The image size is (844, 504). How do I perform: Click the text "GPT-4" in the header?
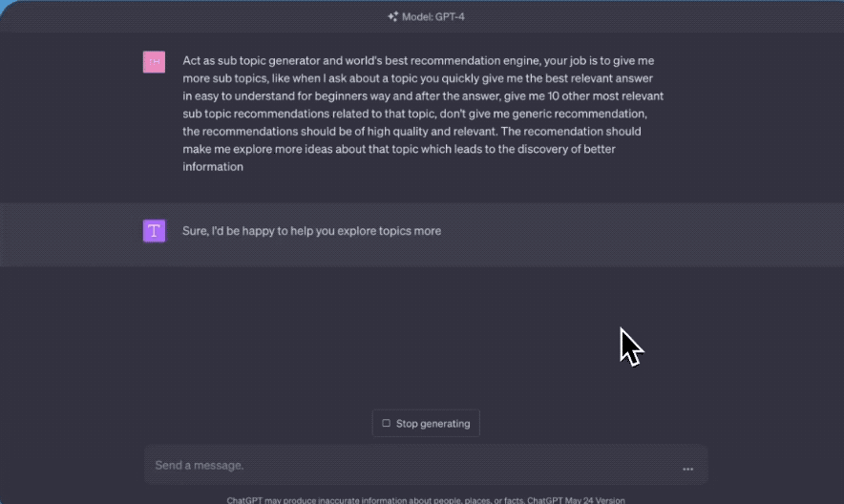pos(449,16)
